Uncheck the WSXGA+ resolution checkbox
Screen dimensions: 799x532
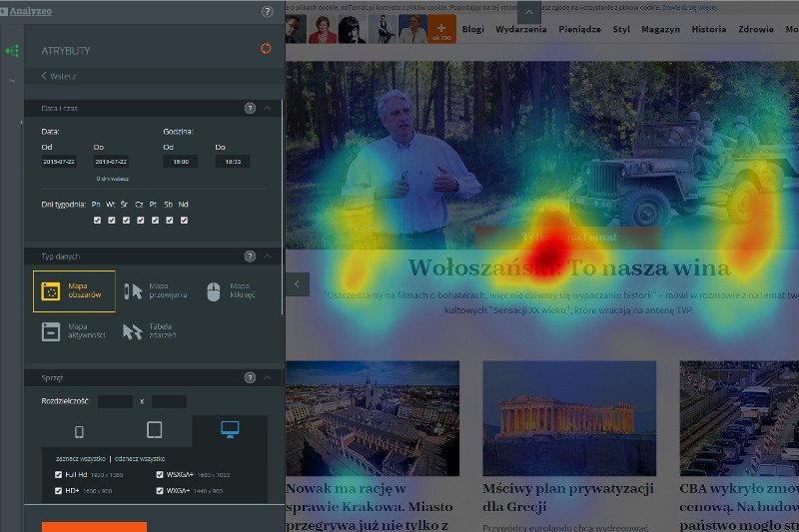(160, 474)
